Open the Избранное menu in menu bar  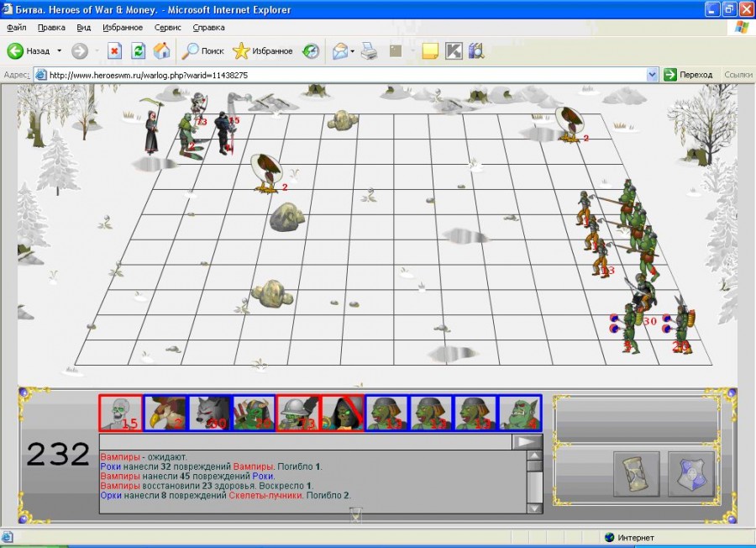[123, 28]
